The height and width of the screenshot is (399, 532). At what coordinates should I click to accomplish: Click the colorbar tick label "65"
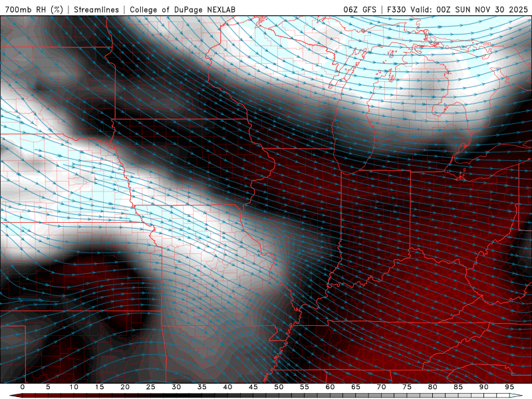tap(356, 387)
